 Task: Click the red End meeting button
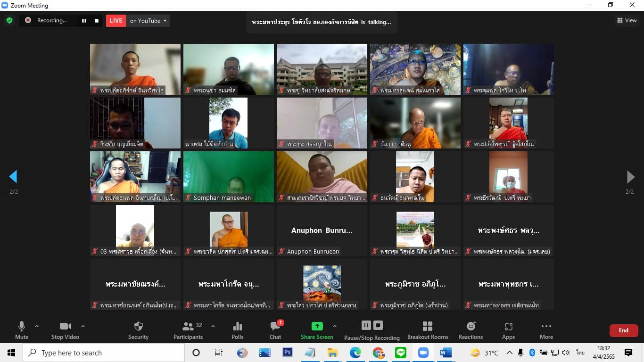pos(623,330)
